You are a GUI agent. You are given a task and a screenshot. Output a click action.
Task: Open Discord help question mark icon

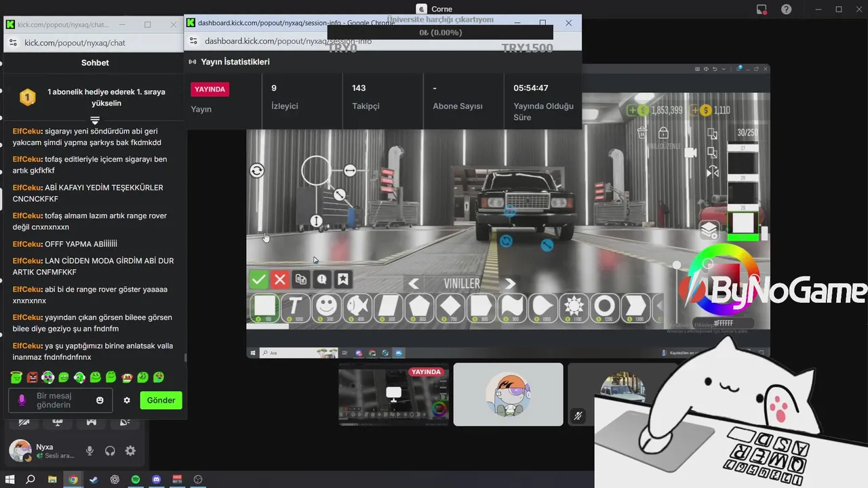786,9
